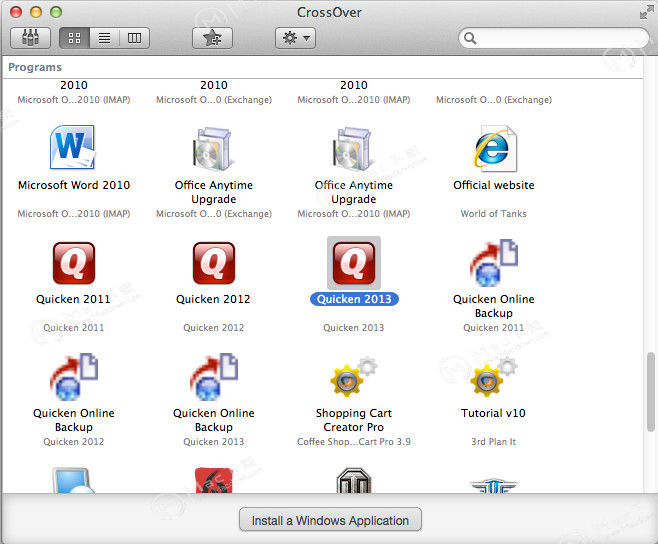Screen dimensions: 658x544
Task: Switch to list view
Action: [x=104, y=38]
